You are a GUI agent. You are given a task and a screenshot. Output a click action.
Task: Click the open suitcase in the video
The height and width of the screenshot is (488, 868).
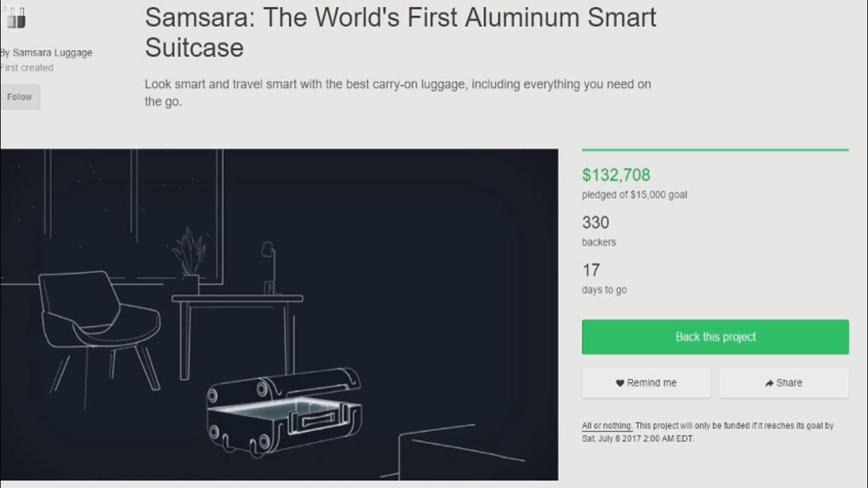(x=284, y=409)
